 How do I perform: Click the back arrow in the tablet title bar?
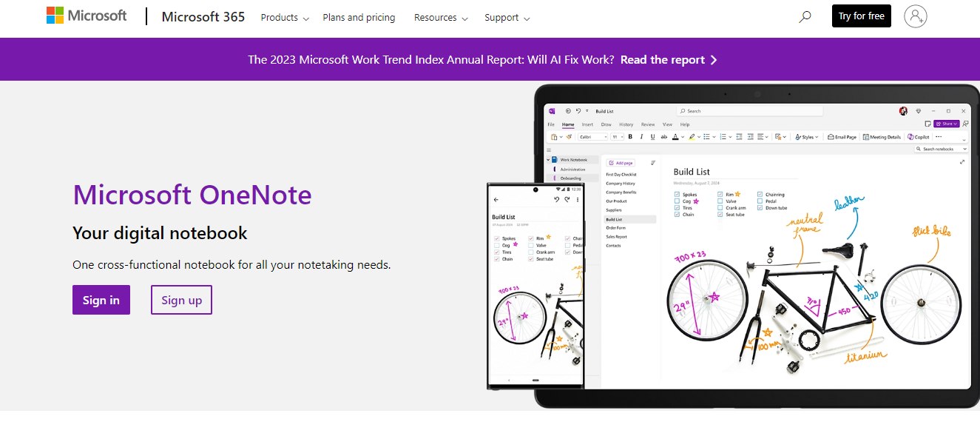568,111
